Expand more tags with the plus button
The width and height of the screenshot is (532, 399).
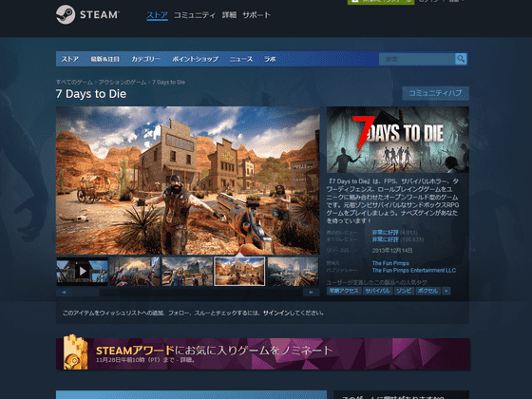(x=446, y=291)
